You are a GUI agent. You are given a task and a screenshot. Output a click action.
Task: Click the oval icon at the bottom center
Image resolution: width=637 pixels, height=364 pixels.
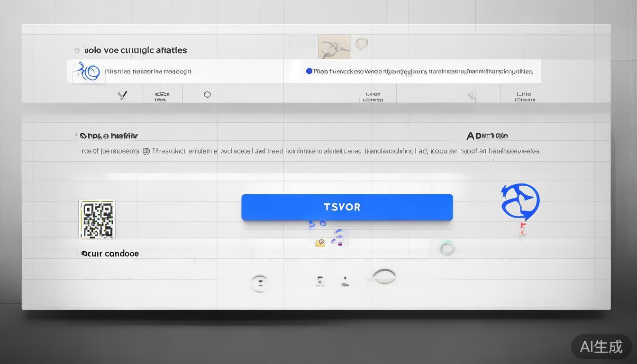point(384,276)
